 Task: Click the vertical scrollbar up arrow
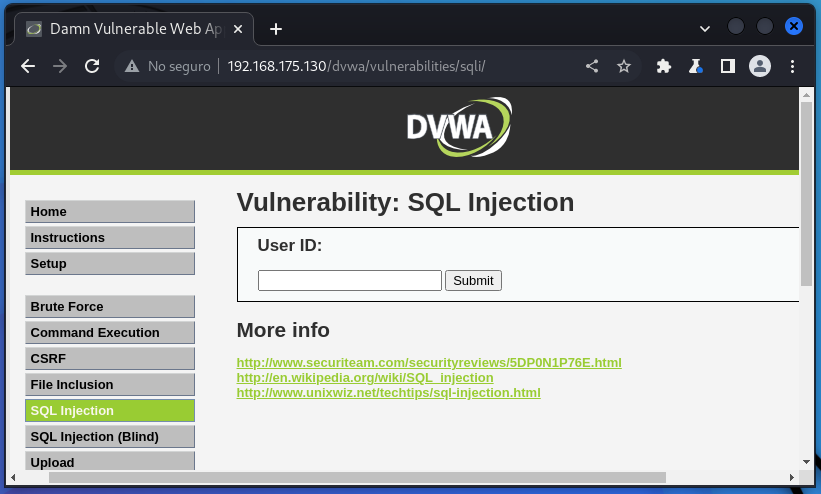coord(806,95)
